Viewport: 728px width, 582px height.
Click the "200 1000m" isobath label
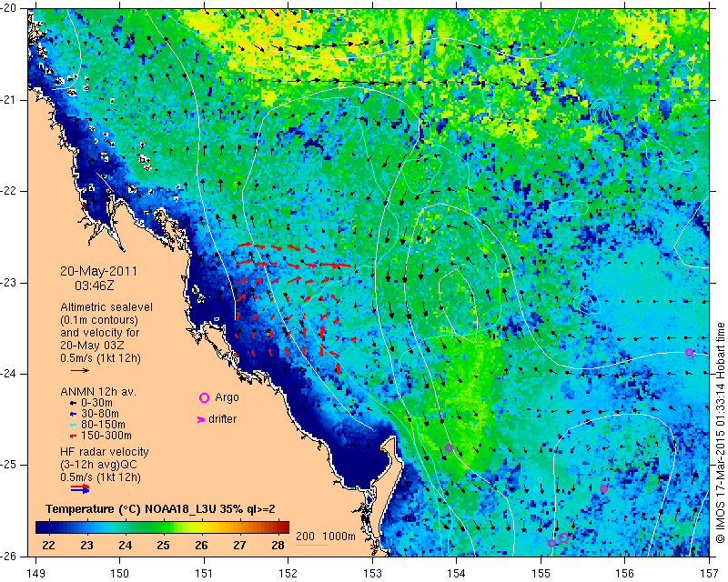coord(326,537)
